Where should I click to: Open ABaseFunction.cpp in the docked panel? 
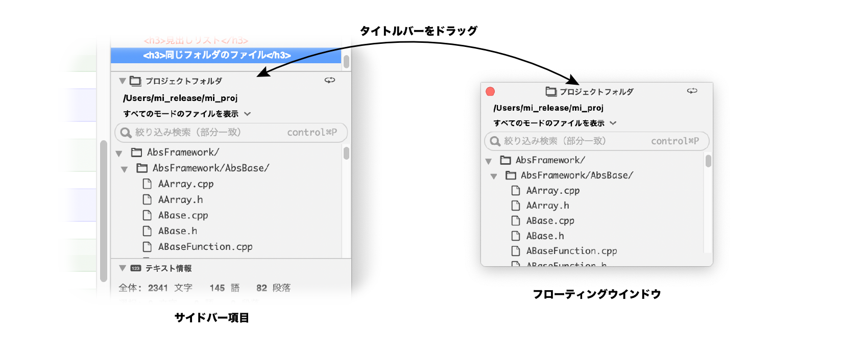[x=205, y=247]
